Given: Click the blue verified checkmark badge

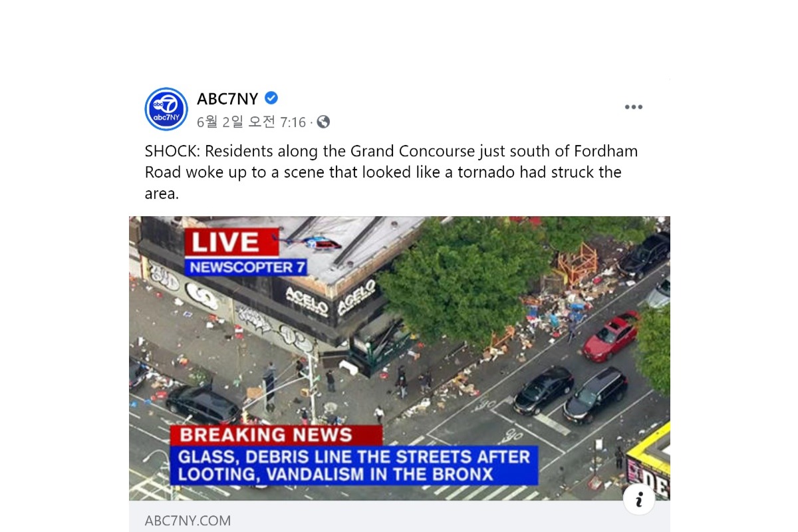Looking at the screenshot, I should (271, 98).
